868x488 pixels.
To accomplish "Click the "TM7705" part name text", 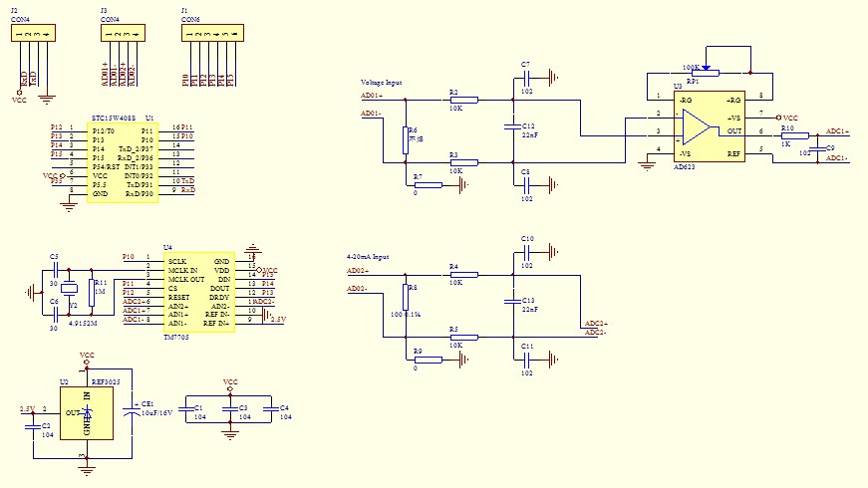I will pos(176,337).
